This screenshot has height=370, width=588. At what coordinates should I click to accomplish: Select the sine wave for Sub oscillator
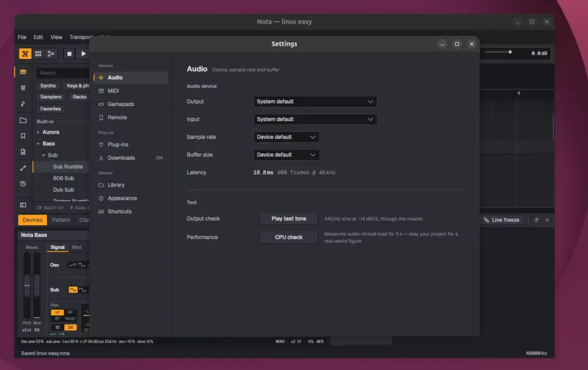click(x=73, y=290)
